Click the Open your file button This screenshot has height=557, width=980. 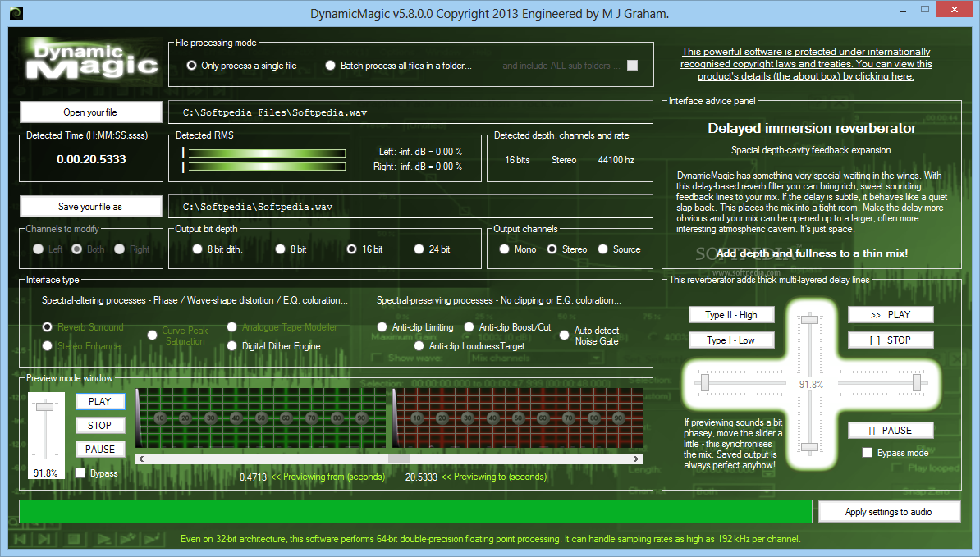click(90, 112)
